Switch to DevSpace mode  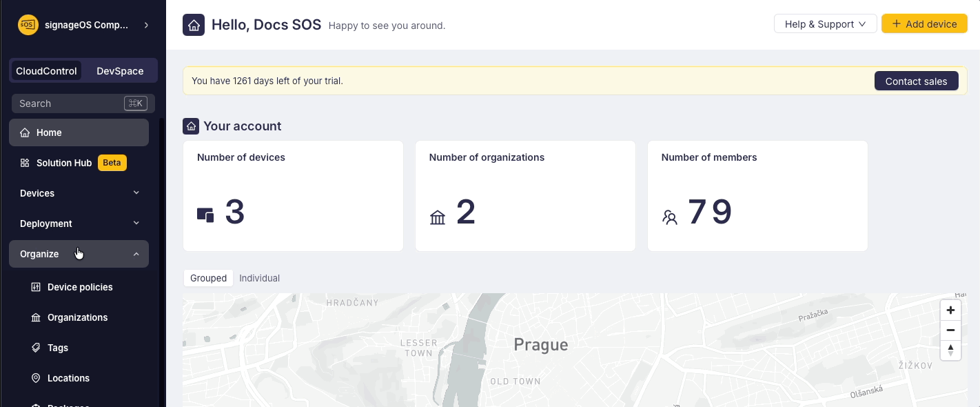point(120,71)
